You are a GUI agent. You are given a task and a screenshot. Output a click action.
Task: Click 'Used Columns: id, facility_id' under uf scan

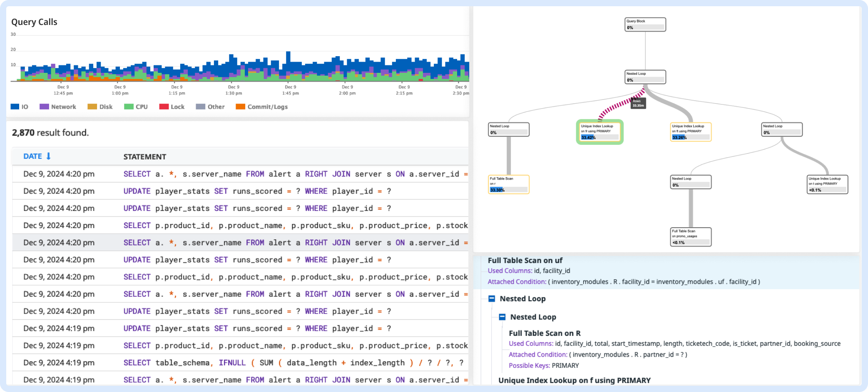tap(529, 271)
